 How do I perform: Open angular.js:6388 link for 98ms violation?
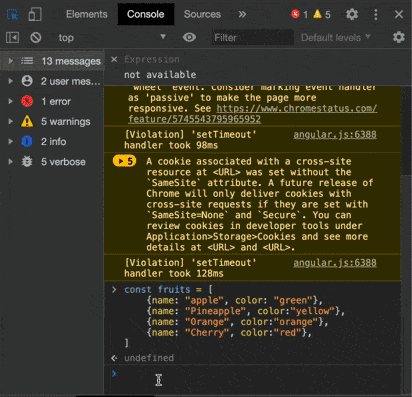(335, 134)
